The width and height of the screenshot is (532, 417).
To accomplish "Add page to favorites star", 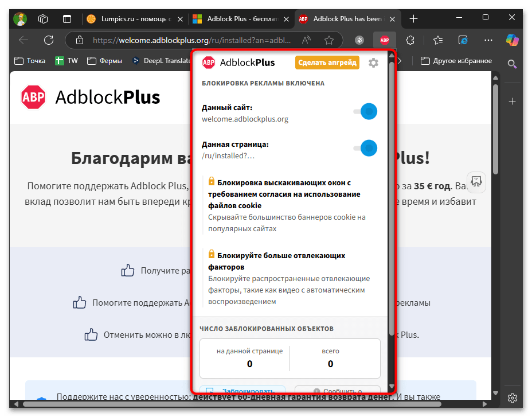I will tap(328, 40).
